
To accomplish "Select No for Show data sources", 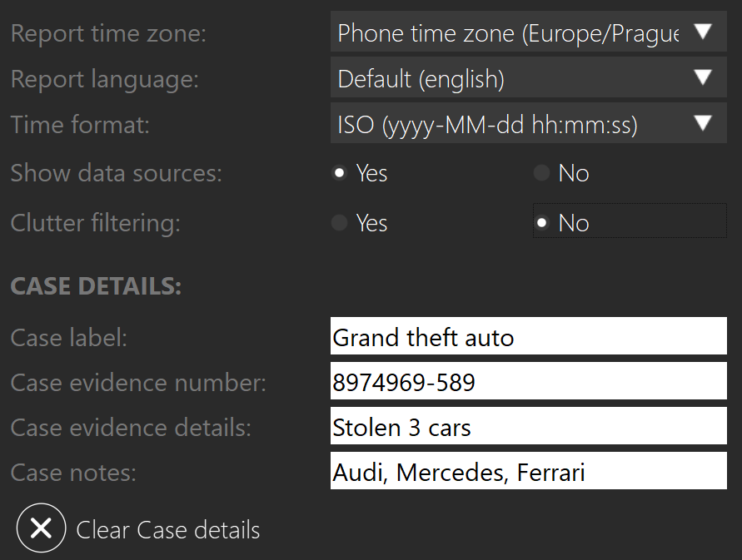I will tap(541, 172).
